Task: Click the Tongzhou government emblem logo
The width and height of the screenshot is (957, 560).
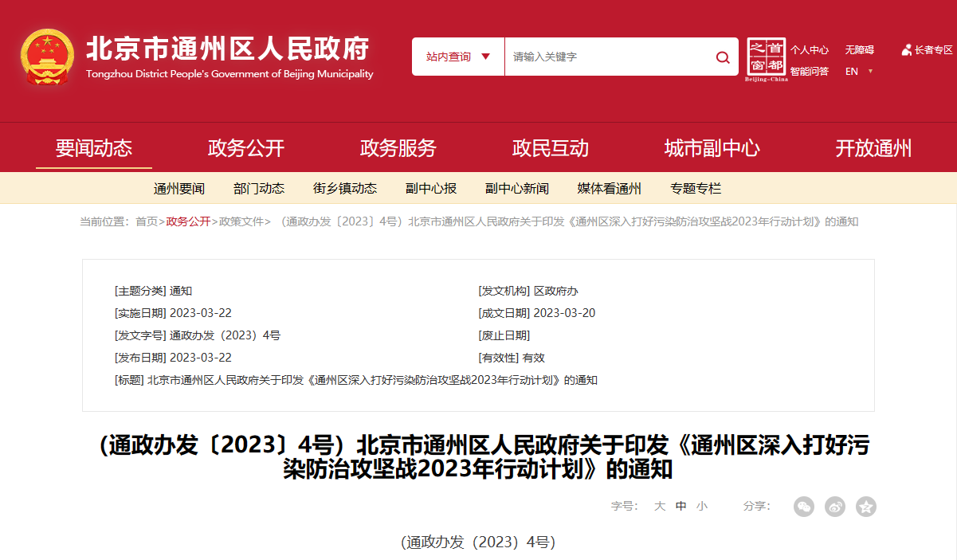Action: point(49,58)
